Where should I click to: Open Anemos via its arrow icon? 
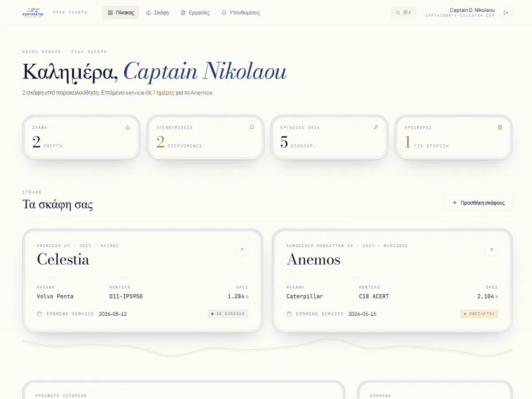tap(491, 250)
